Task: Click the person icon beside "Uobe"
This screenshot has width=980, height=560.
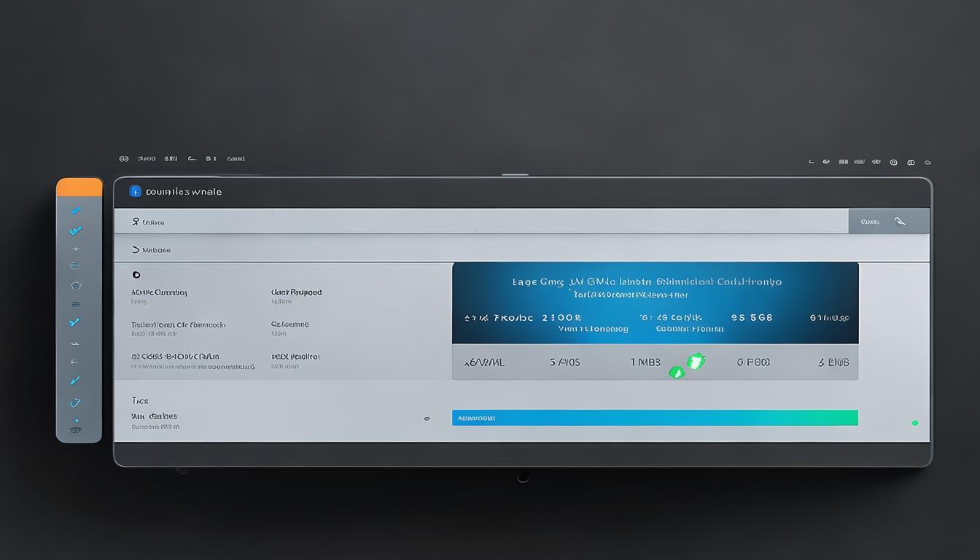Action: point(135,222)
